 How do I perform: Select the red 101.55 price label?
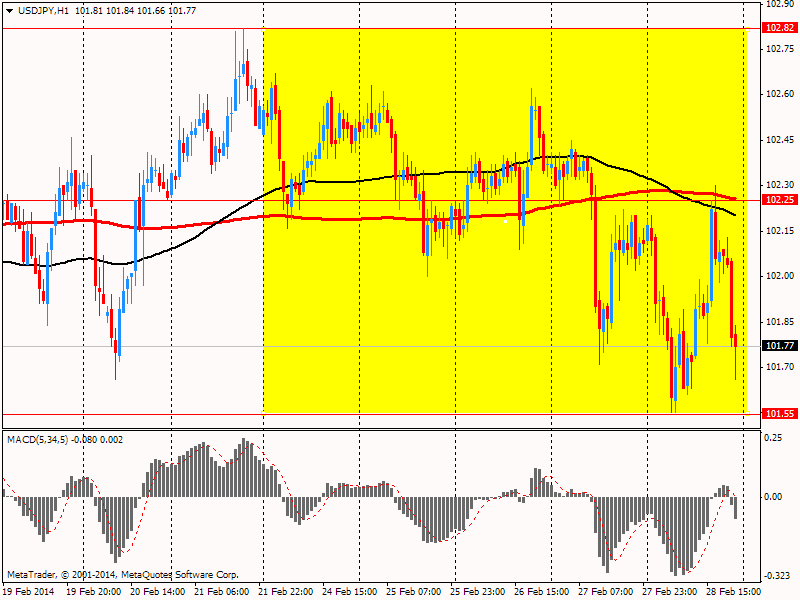pyautogui.click(x=778, y=413)
